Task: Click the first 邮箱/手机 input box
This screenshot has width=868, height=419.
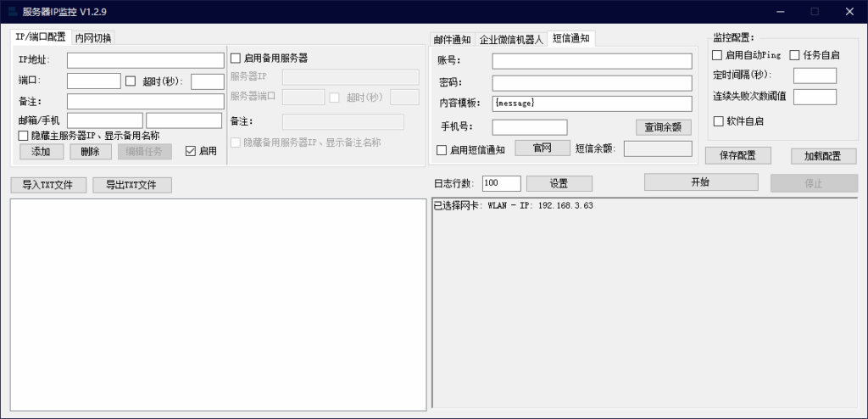Action: 104,120
